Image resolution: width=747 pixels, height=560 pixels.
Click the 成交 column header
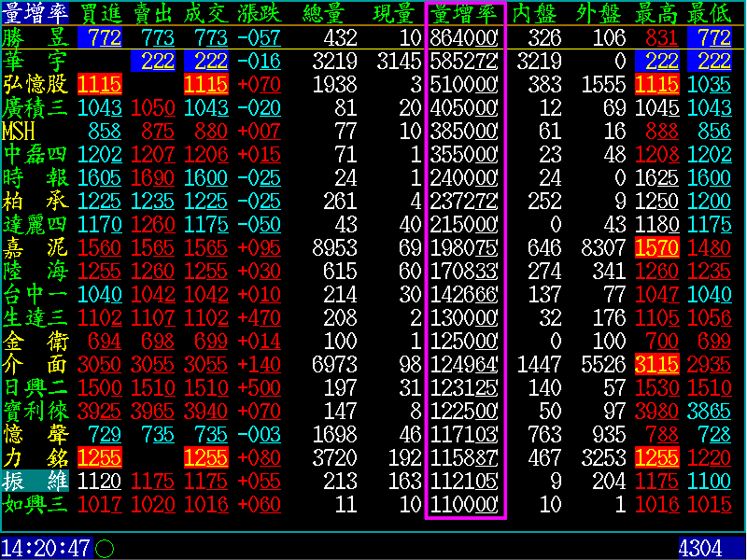pyautogui.click(x=205, y=13)
